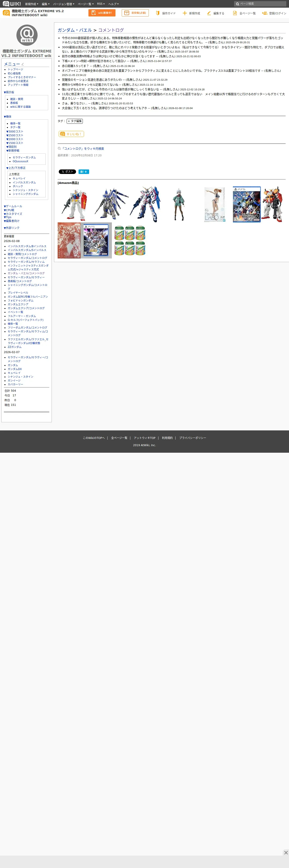Open the wiki title link in header
The height and width of the screenshot is (868, 289).
(x=38, y=13)
